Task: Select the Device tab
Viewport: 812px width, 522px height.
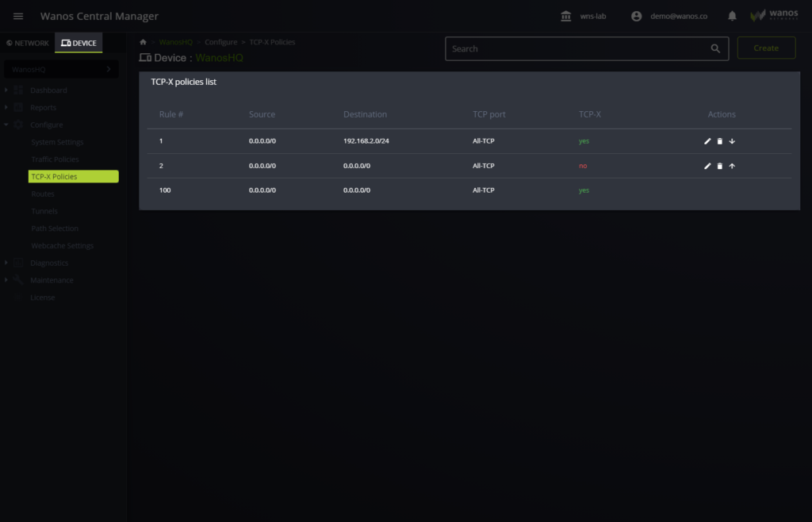Action: pos(79,43)
